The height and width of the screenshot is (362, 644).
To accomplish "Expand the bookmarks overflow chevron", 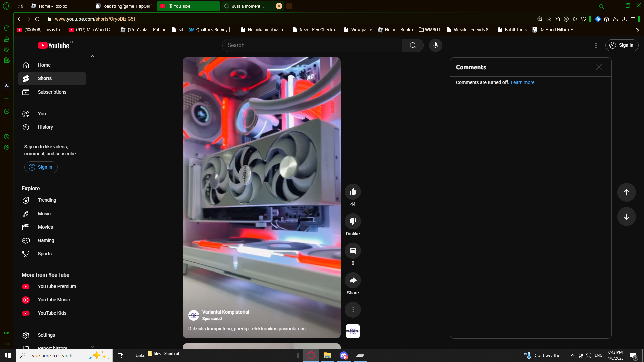I will point(637,30).
